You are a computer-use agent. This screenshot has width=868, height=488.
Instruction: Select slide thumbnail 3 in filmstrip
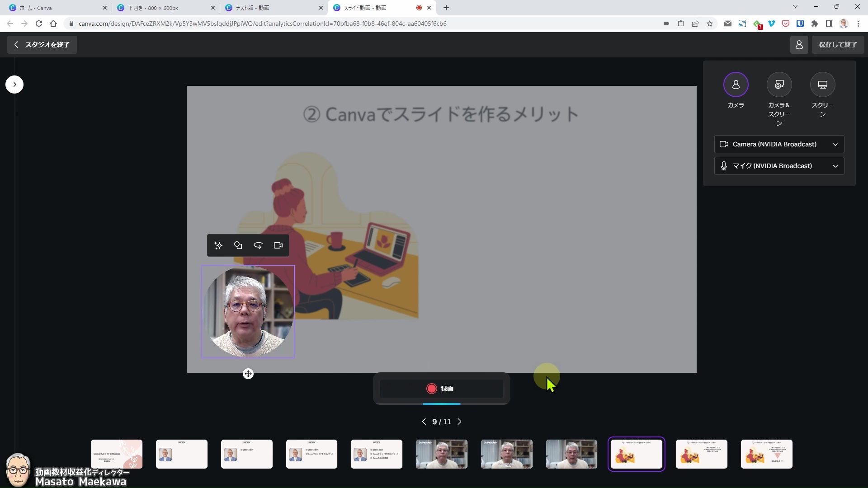[x=247, y=454]
